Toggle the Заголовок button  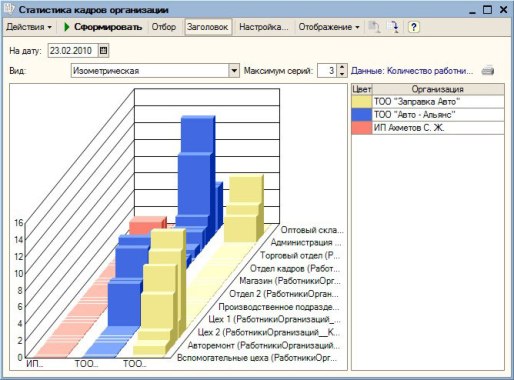coord(207,27)
